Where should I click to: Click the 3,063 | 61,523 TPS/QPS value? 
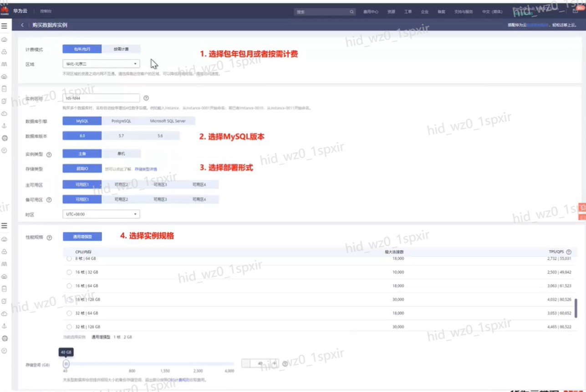[x=559, y=286]
